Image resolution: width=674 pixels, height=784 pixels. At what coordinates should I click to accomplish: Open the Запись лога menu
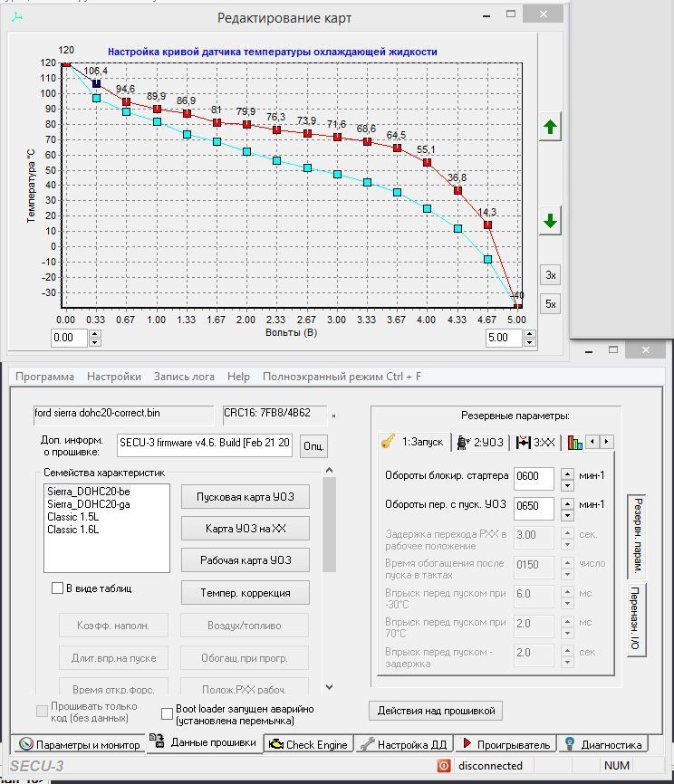(x=184, y=377)
